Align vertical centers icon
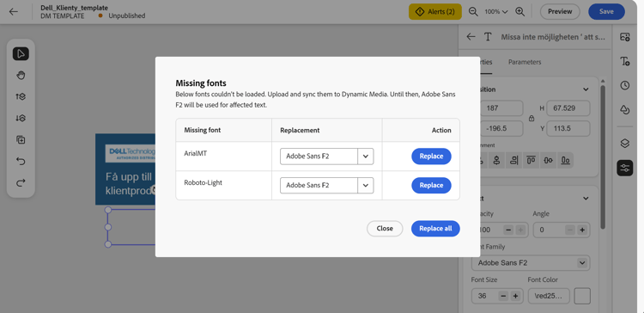This screenshot has width=644, height=313. click(x=496, y=161)
